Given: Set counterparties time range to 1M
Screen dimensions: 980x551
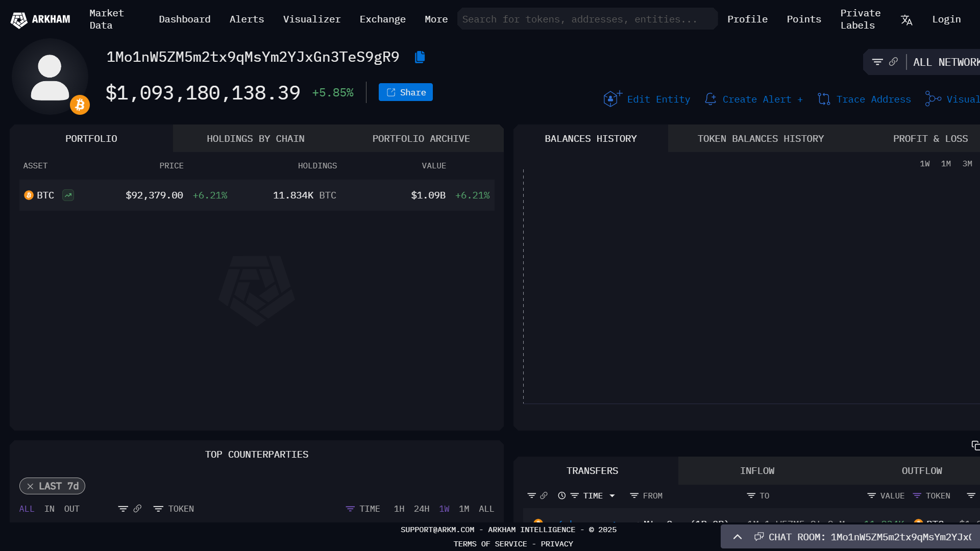Looking at the screenshot, I should [464, 509].
